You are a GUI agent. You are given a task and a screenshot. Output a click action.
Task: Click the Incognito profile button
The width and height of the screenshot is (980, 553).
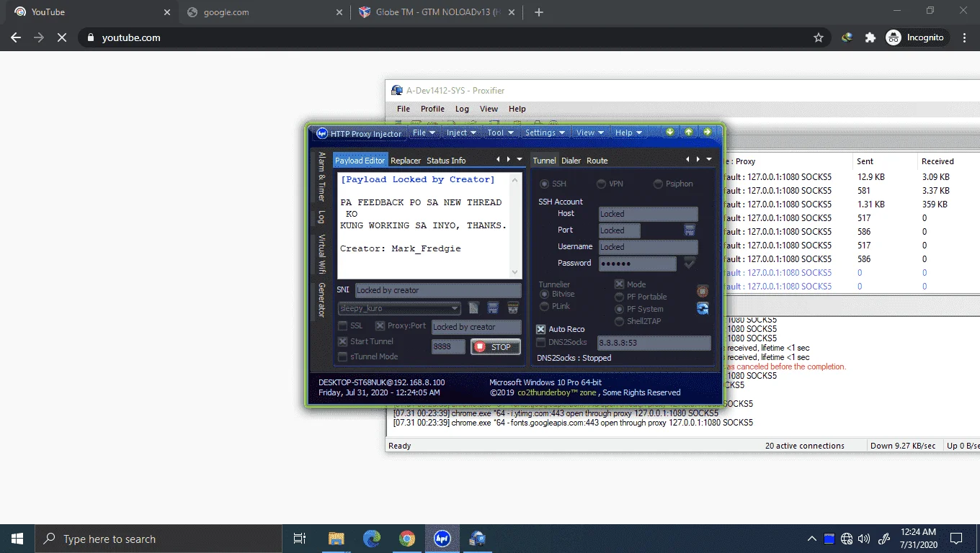(x=917, y=37)
